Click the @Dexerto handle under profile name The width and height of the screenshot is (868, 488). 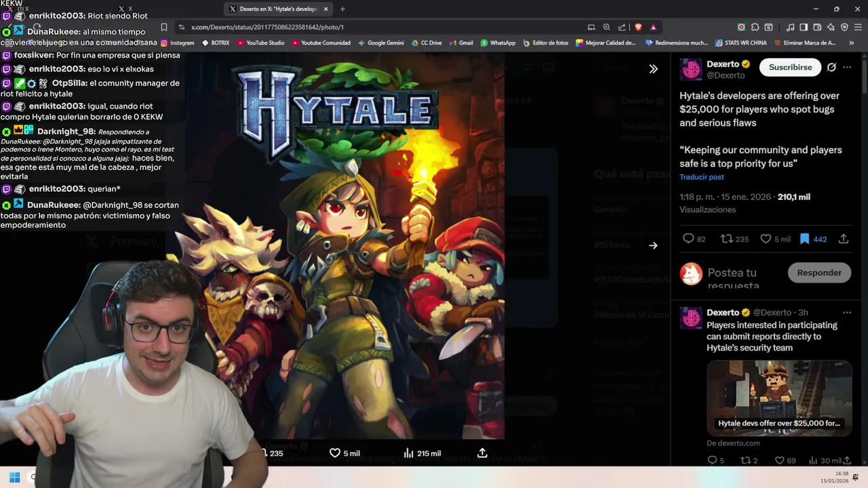726,75
